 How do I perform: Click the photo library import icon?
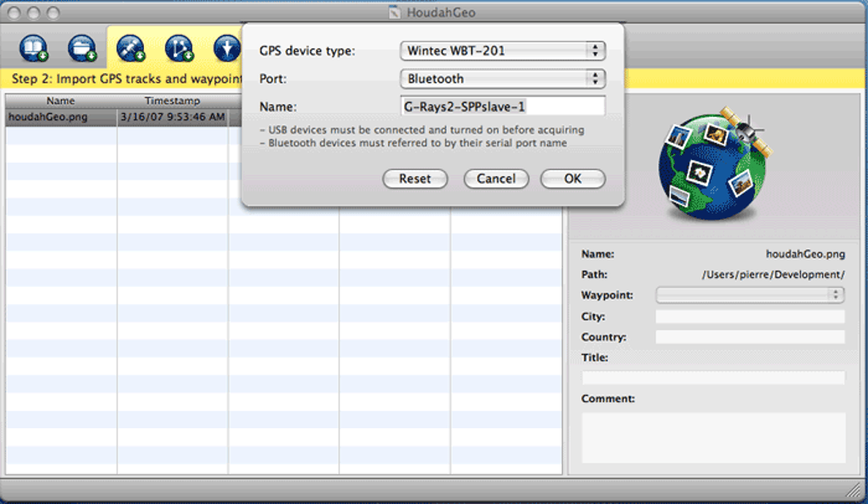pyautogui.click(x=34, y=48)
